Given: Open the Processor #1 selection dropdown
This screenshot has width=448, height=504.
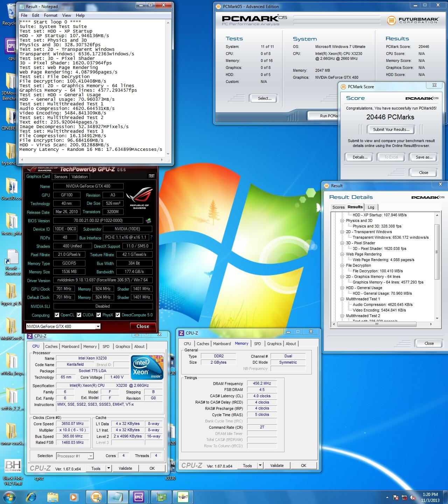Looking at the screenshot, I should pos(91,456).
